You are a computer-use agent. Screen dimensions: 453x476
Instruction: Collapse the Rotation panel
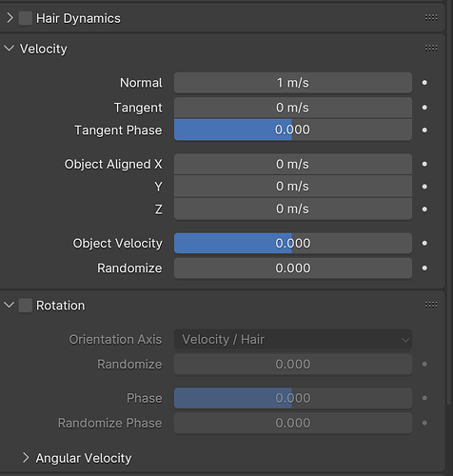point(10,306)
